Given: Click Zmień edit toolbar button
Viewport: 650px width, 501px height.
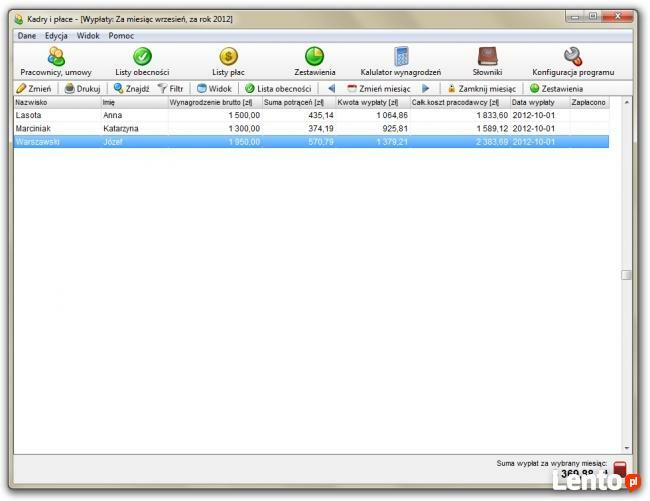Looking at the screenshot, I should tap(34, 89).
